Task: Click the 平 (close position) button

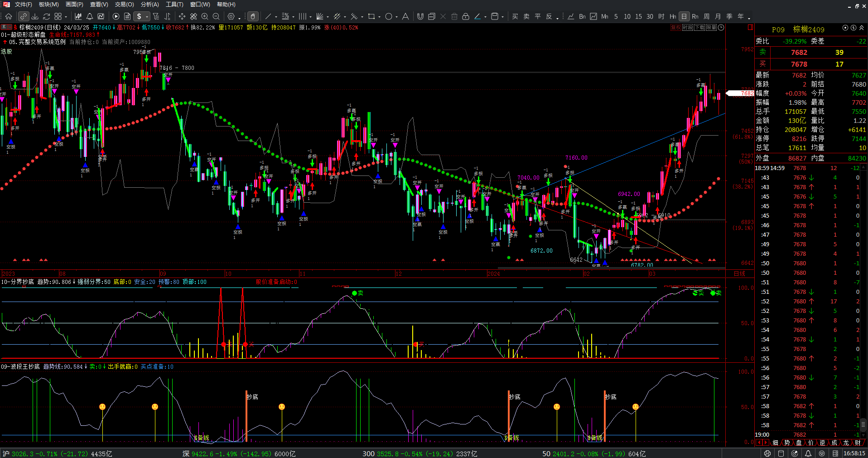Action: point(538,16)
